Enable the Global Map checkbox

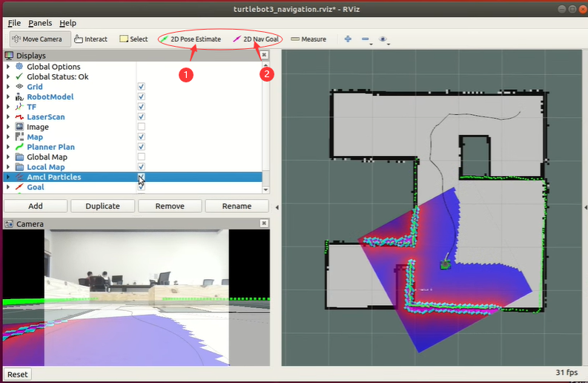pyautogui.click(x=141, y=157)
